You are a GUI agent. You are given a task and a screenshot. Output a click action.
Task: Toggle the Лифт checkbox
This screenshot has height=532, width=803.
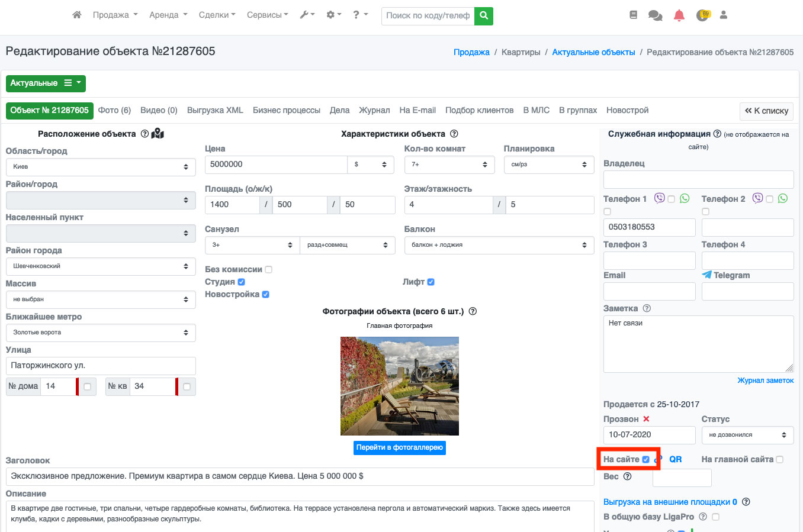click(431, 282)
